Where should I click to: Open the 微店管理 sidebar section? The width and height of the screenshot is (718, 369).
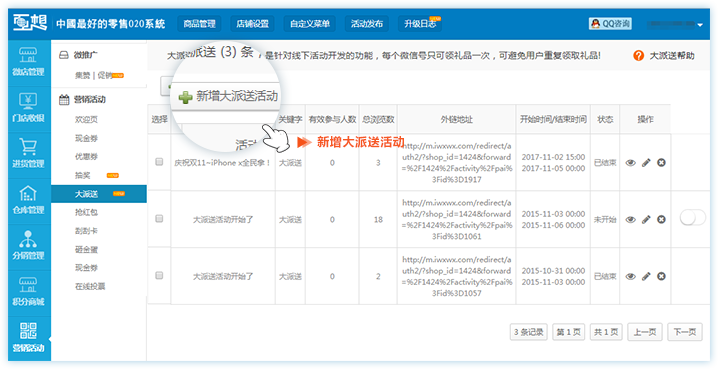click(x=29, y=63)
